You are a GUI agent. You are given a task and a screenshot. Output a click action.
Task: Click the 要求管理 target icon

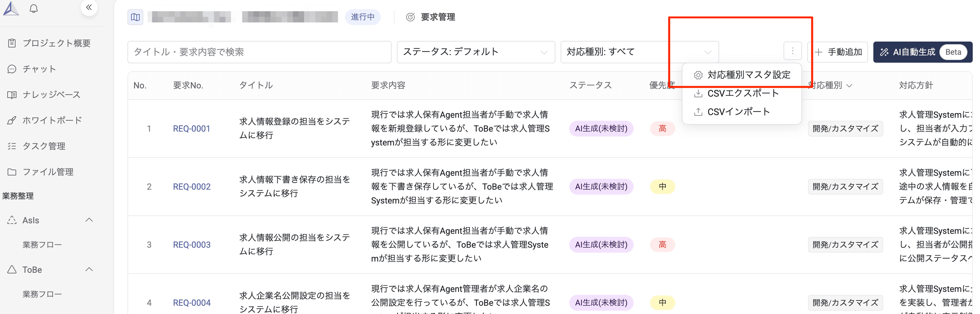410,17
